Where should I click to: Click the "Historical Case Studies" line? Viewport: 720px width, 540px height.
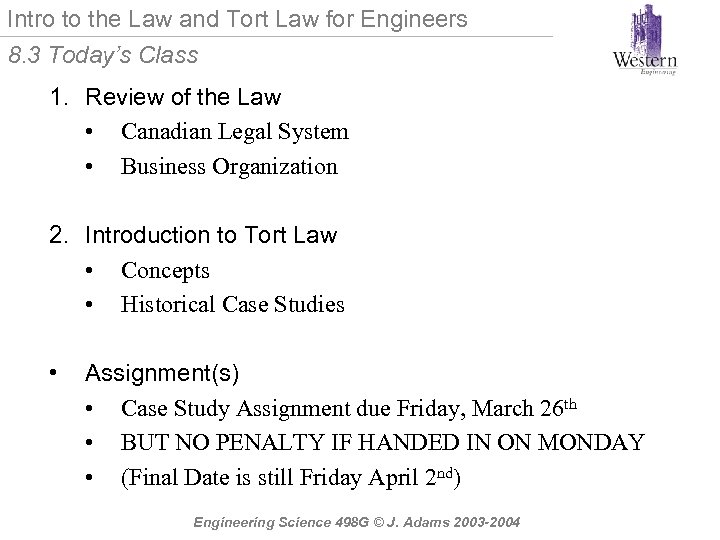(232, 304)
